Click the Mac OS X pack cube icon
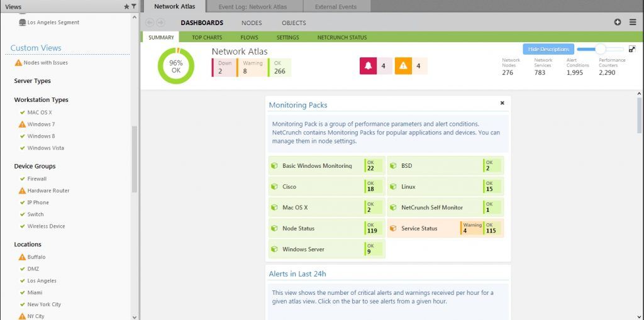Viewport: 644px width, 320px height. (274, 207)
